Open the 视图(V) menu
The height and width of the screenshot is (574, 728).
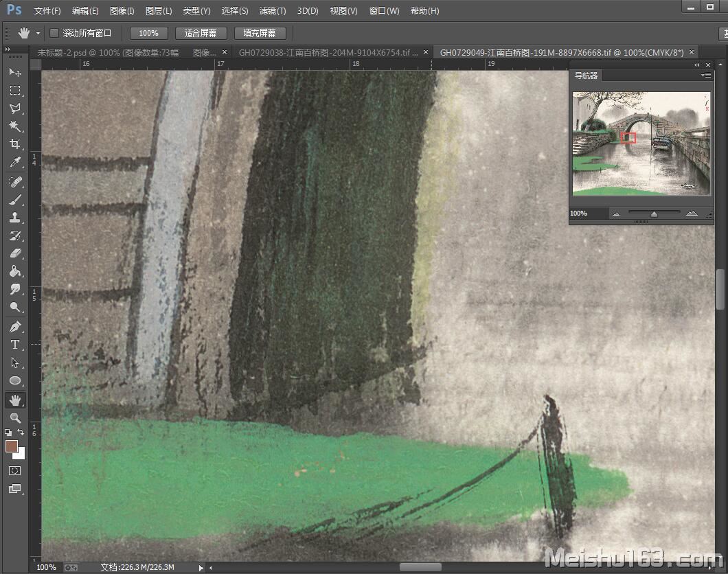[x=343, y=11]
